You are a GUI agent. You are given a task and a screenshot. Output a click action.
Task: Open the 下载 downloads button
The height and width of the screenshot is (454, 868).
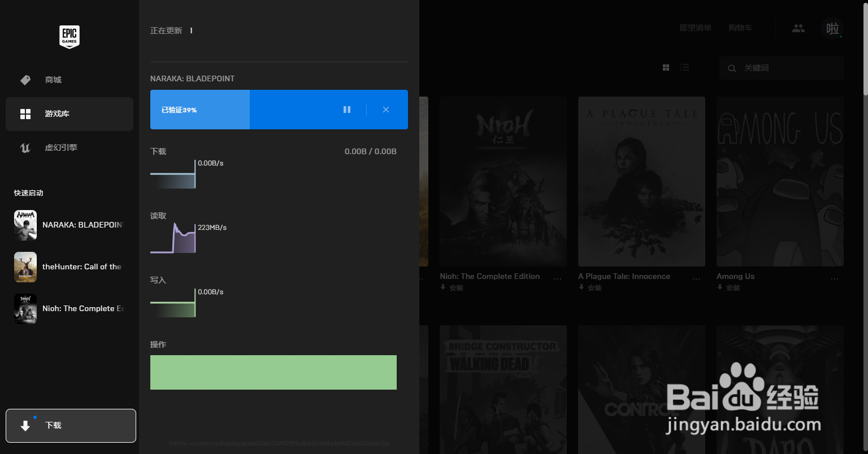pyautogui.click(x=71, y=426)
